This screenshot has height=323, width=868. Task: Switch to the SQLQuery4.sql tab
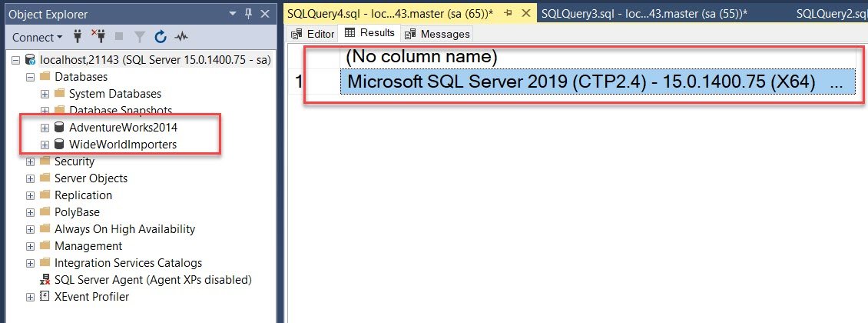(x=390, y=13)
